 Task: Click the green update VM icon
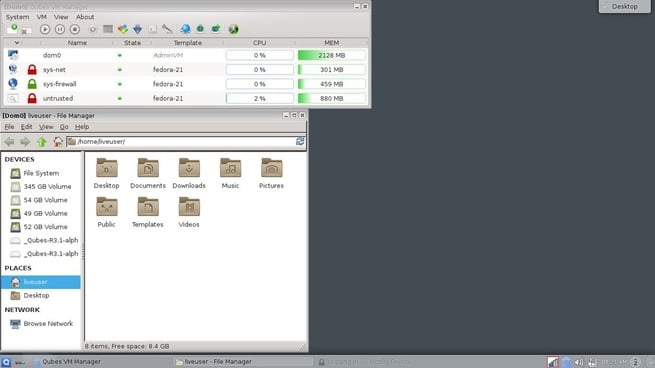point(201,28)
